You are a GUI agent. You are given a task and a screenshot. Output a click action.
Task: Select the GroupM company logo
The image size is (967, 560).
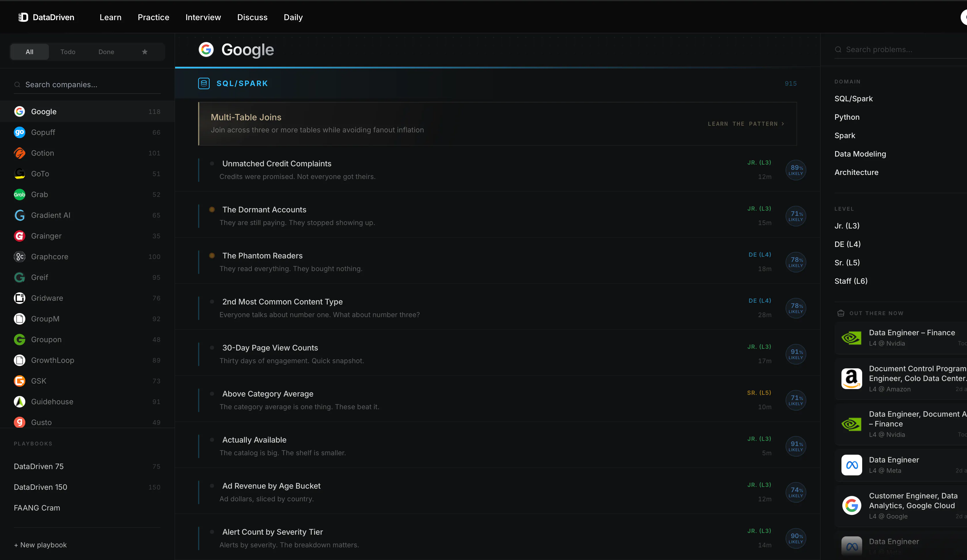(x=20, y=319)
